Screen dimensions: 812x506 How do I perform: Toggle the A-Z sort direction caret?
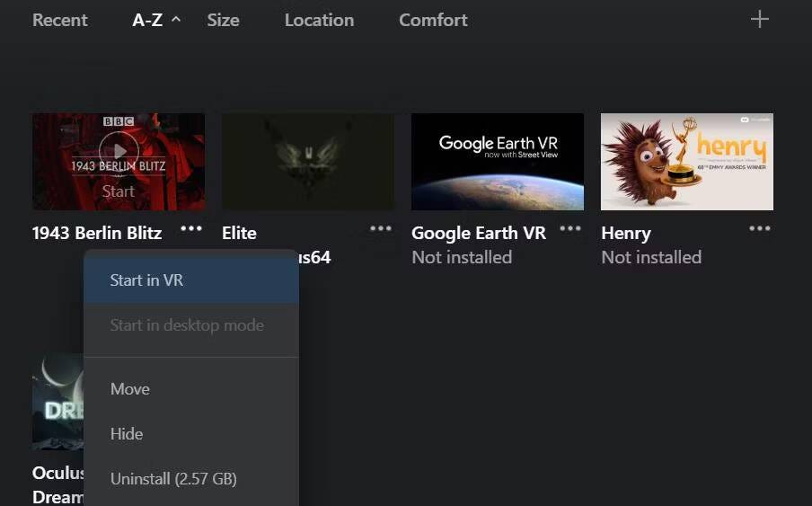176,19
